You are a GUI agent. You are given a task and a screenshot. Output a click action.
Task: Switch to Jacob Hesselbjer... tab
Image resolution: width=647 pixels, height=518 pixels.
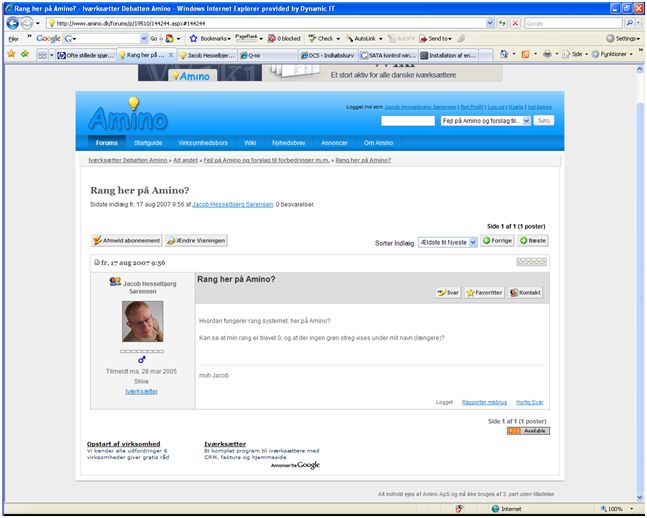click(207, 55)
